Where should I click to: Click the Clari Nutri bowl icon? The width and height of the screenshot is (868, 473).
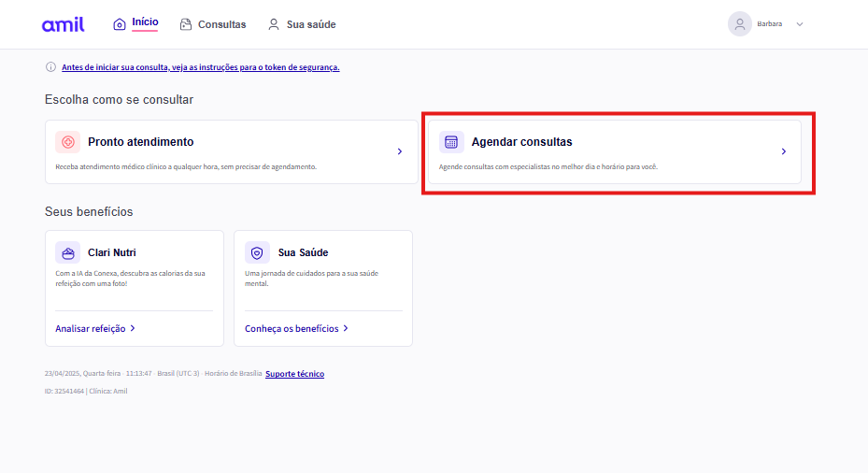pyautogui.click(x=67, y=252)
